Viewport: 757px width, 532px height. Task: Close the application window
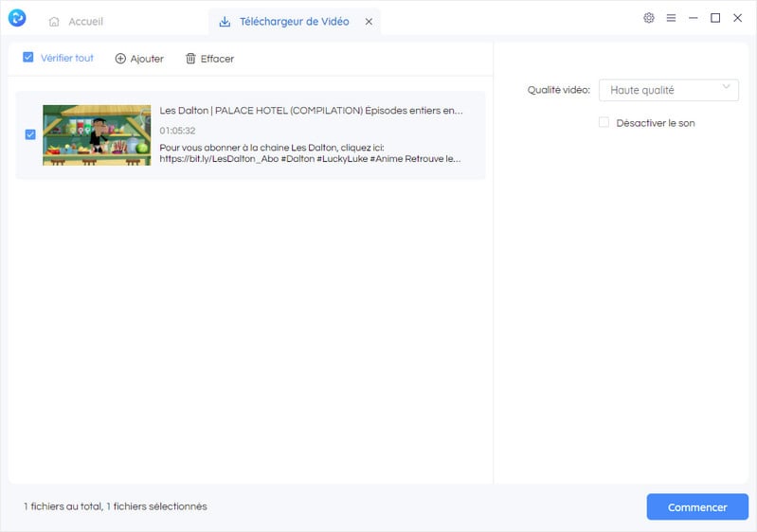coord(738,18)
